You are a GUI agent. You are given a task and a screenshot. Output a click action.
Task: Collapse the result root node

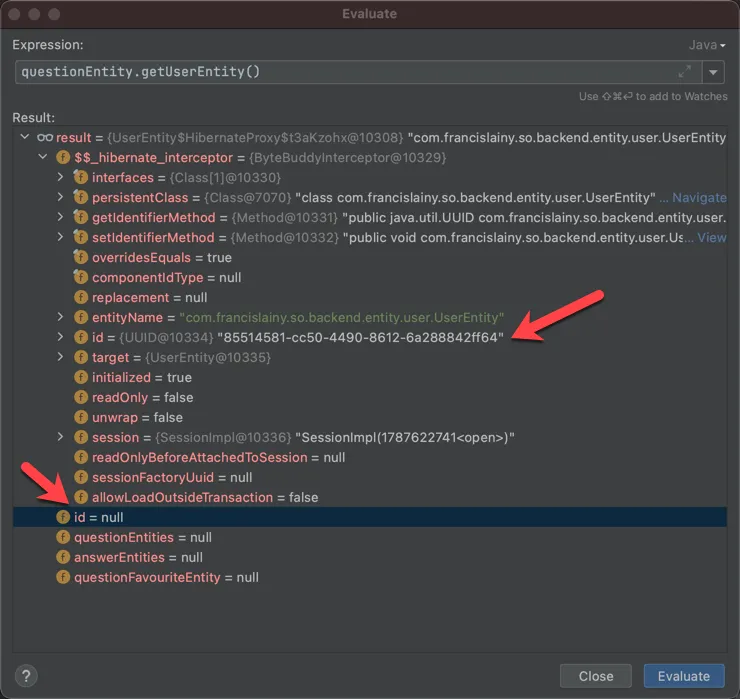tap(25, 137)
